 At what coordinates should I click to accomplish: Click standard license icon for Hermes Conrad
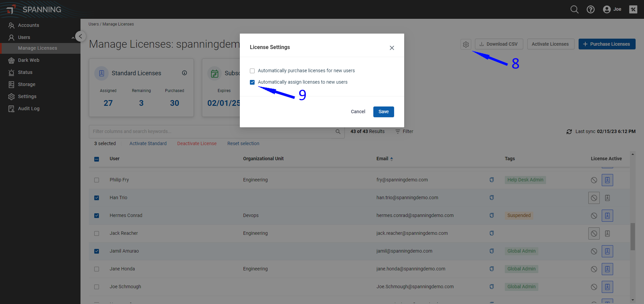(607, 216)
